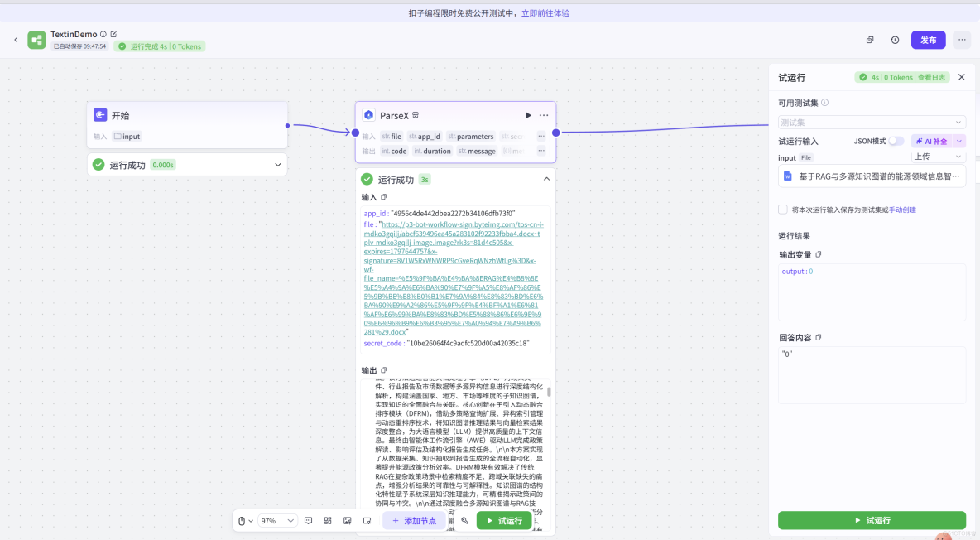This screenshot has height=540, width=980.
Task: Collapse the 运行成功 section of the ParseX node
Action: 545,179
